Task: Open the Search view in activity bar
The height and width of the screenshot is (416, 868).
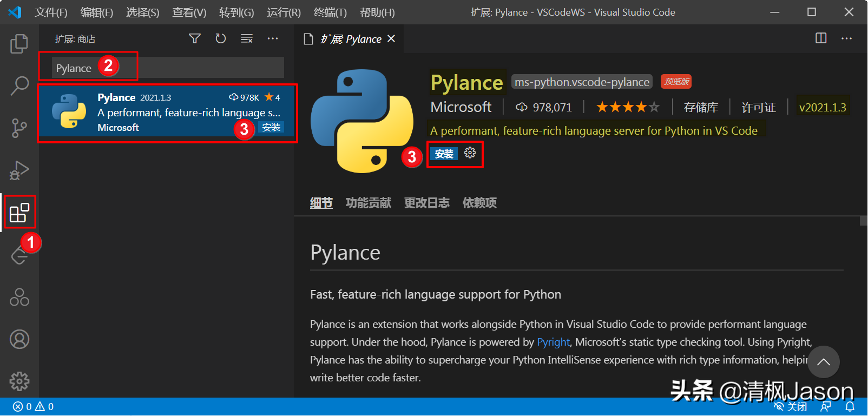Action: point(19,85)
